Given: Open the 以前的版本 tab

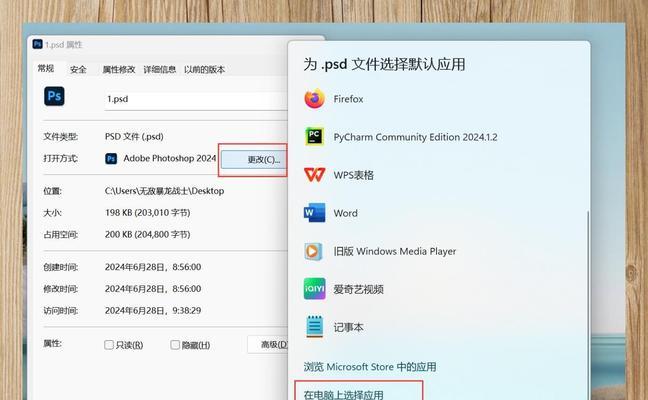Looking at the screenshot, I should (204, 69).
